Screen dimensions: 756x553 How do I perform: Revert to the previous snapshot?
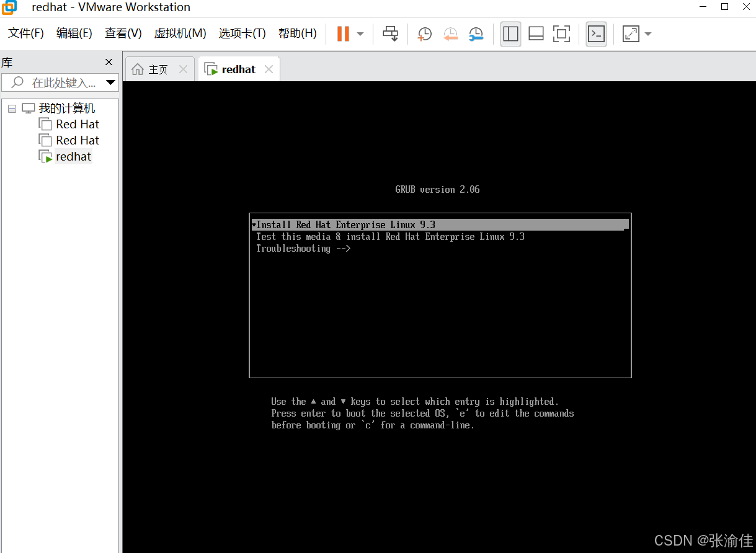[451, 34]
